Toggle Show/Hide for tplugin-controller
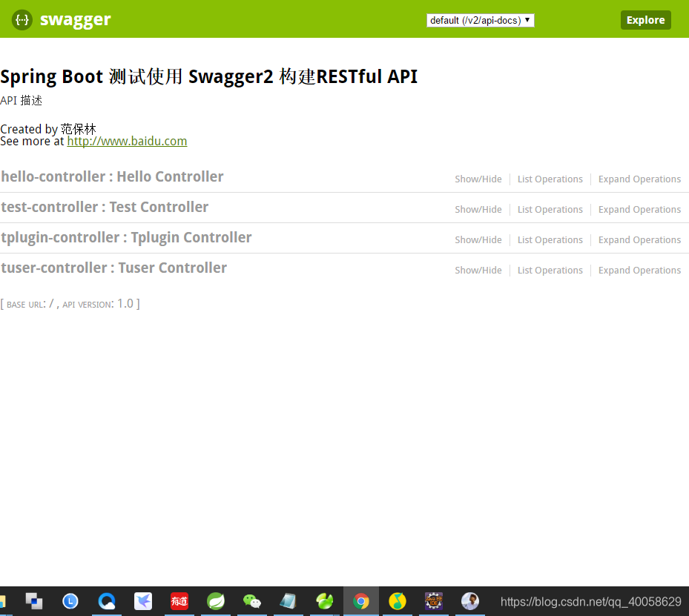The image size is (689, 616). [478, 239]
